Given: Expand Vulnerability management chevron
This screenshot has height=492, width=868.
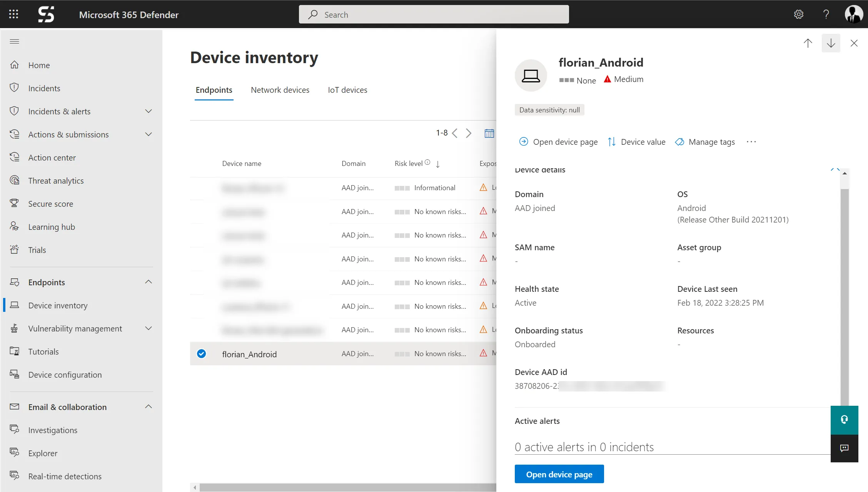Looking at the screenshot, I should click(149, 328).
